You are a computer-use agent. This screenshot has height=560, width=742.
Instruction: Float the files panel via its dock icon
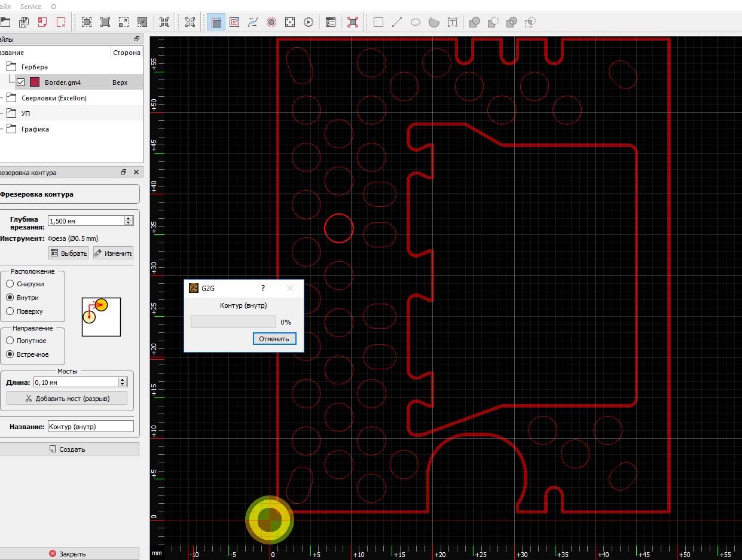pyautogui.click(x=137, y=39)
